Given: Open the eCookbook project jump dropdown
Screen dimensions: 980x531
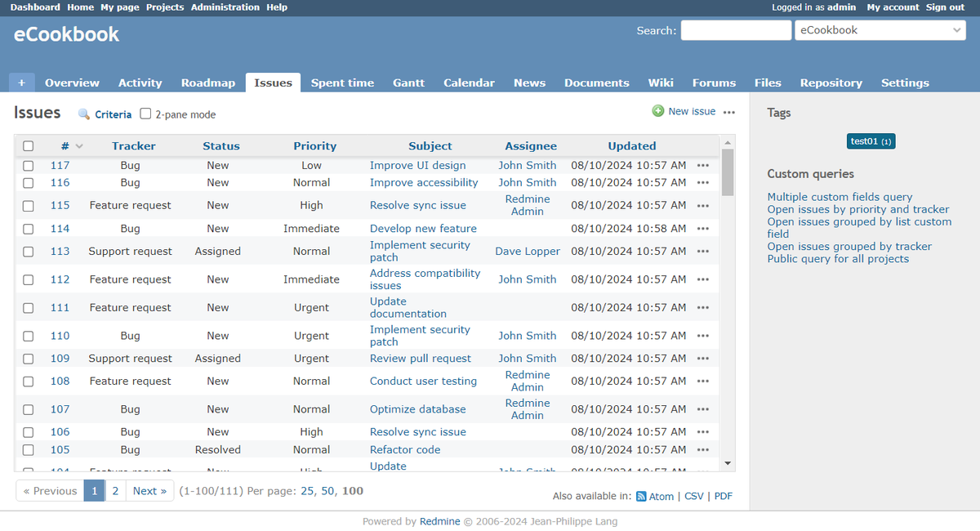Looking at the screenshot, I should pos(880,30).
